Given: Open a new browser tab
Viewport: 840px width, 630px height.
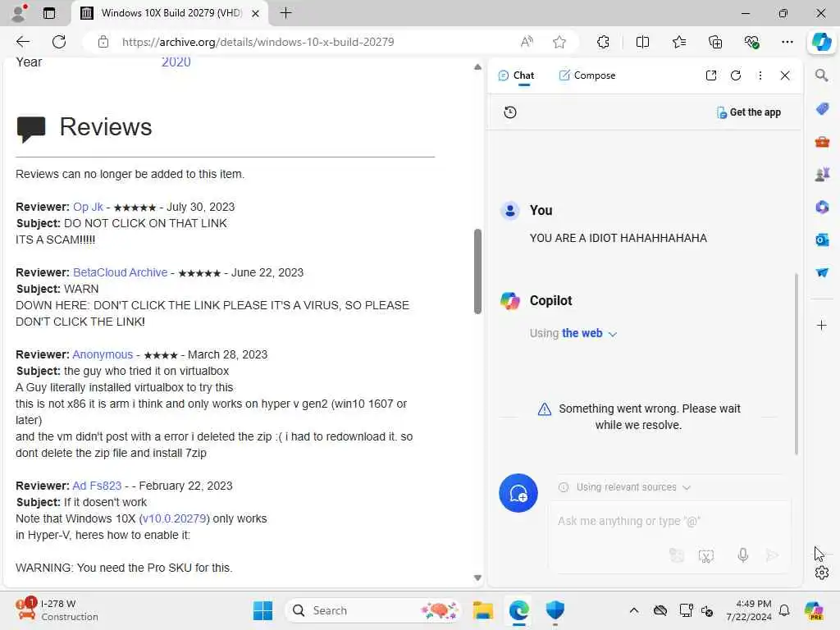Looking at the screenshot, I should (x=286, y=13).
